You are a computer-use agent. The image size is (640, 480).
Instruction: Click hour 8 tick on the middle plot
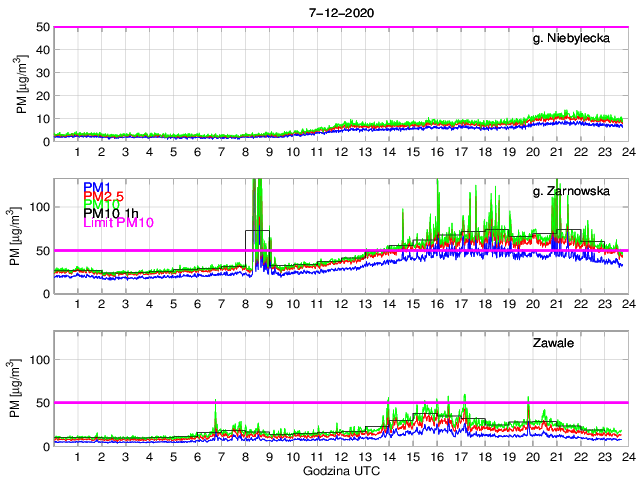[245, 305]
